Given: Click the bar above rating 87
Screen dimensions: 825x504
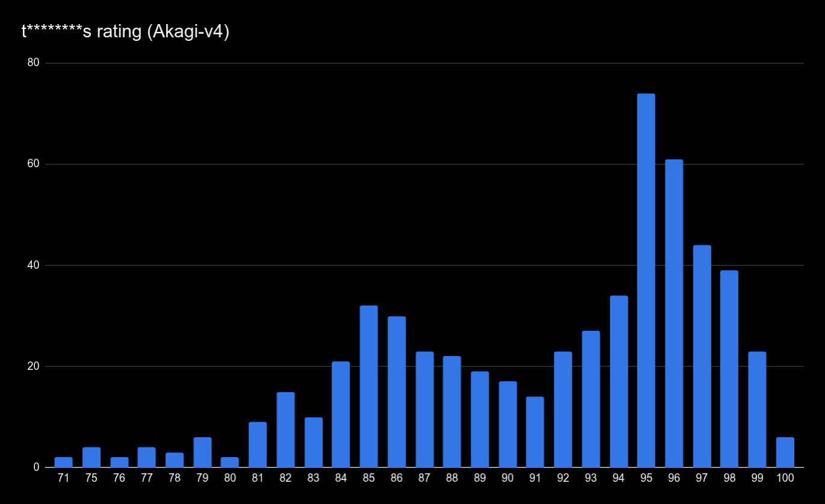Looking at the screenshot, I should click(x=424, y=410).
